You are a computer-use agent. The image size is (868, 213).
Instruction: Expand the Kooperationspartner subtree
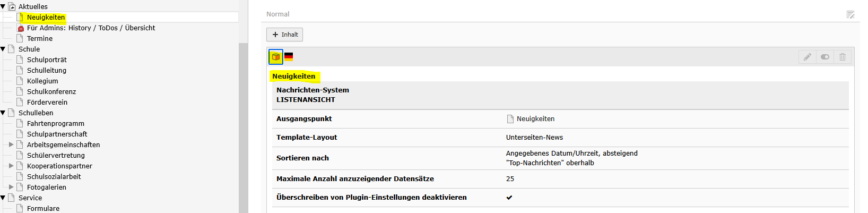(x=11, y=166)
